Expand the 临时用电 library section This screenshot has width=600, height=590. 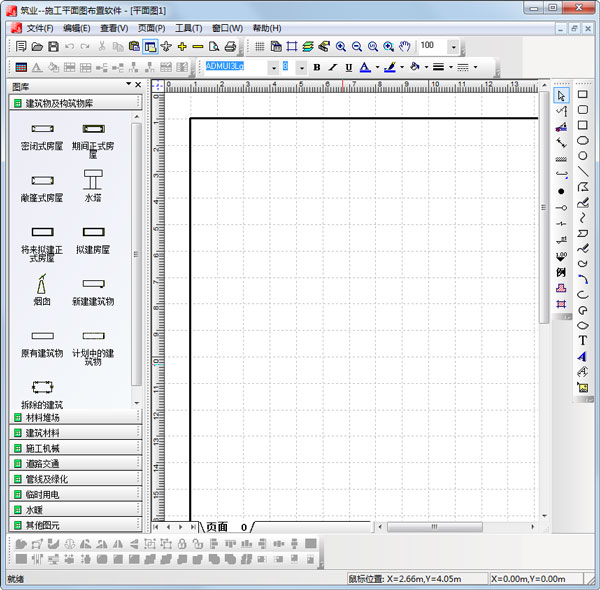(75, 494)
